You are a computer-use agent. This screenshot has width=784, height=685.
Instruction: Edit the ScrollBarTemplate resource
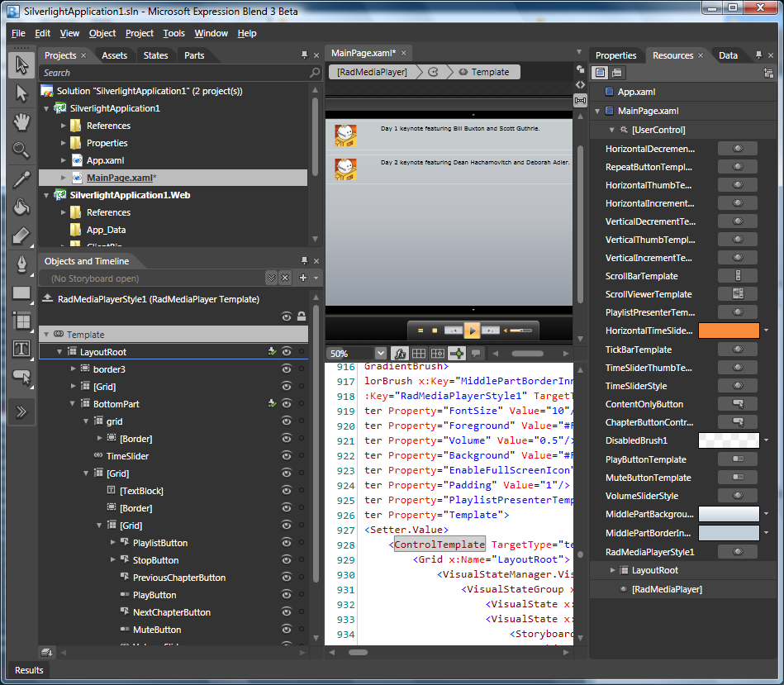pyautogui.click(x=738, y=276)
